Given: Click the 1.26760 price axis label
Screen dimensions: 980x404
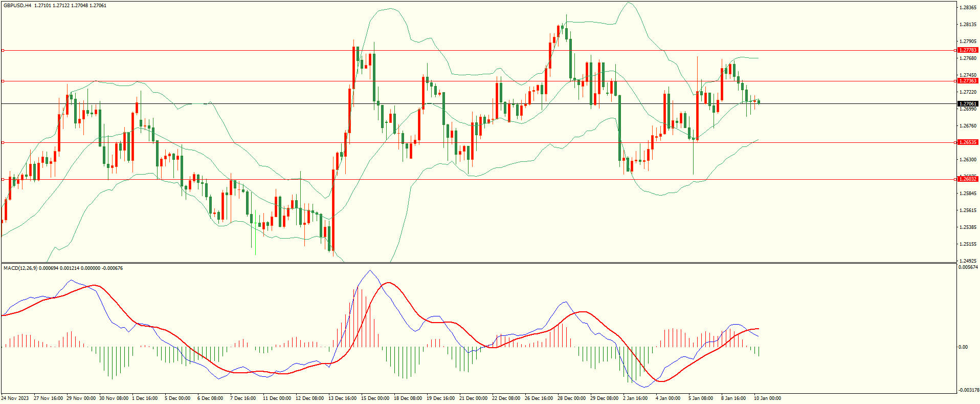Looking at the screenshot, I should (968, 126).
